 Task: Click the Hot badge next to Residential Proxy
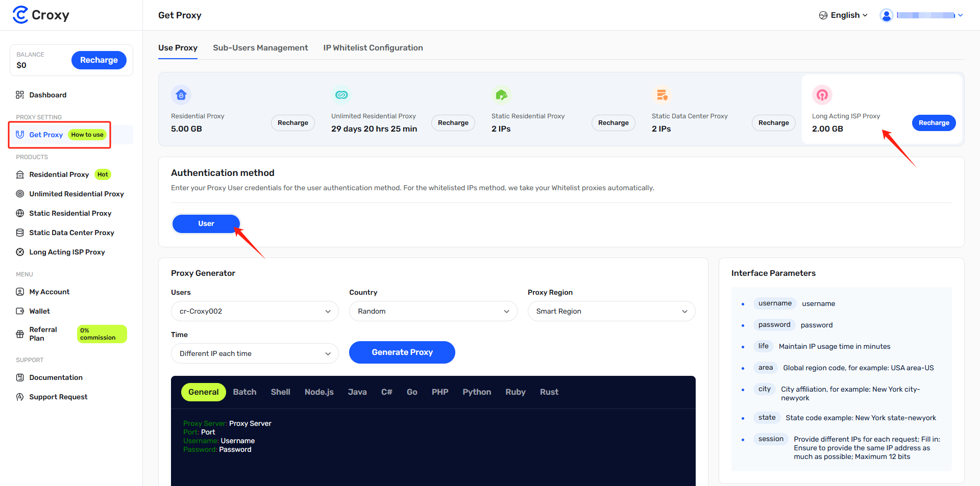tap(103, 174)
